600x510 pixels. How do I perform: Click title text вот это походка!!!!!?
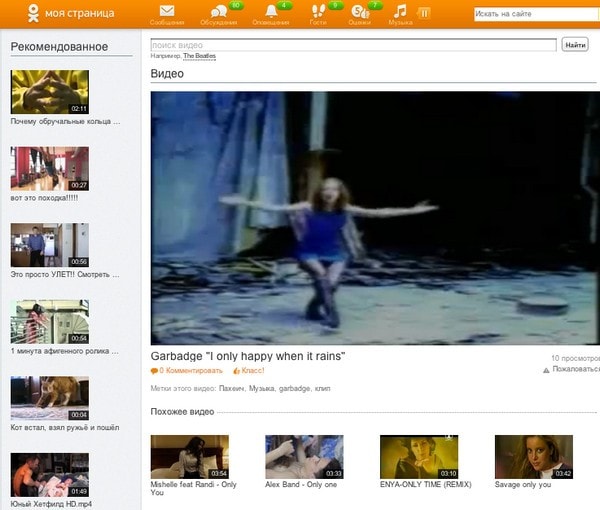(44, 198)
